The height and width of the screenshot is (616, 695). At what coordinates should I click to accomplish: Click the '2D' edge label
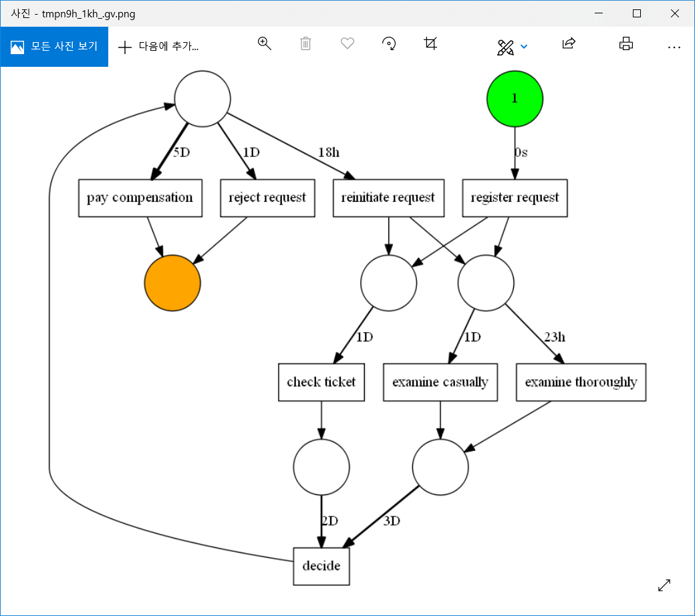coord(329,520)
